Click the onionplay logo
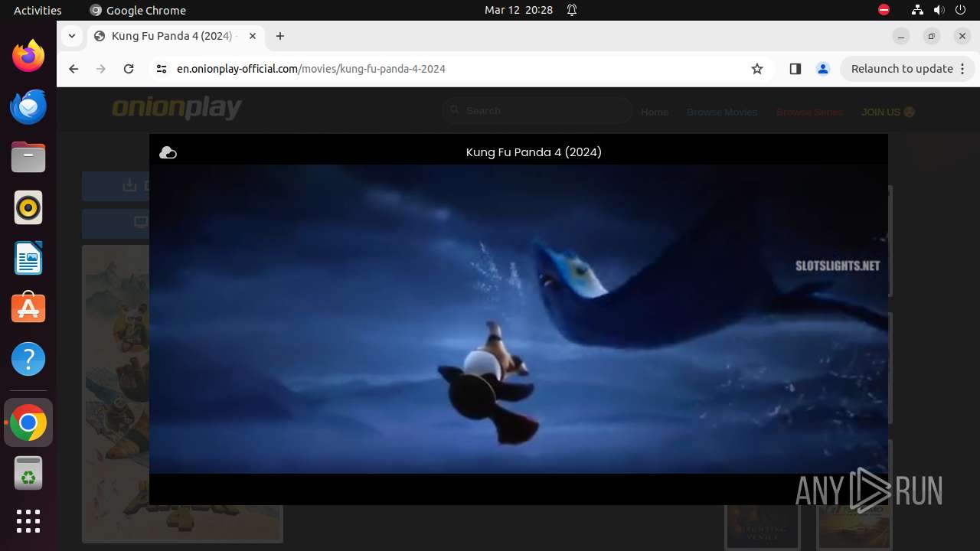 tap(177, 109)
